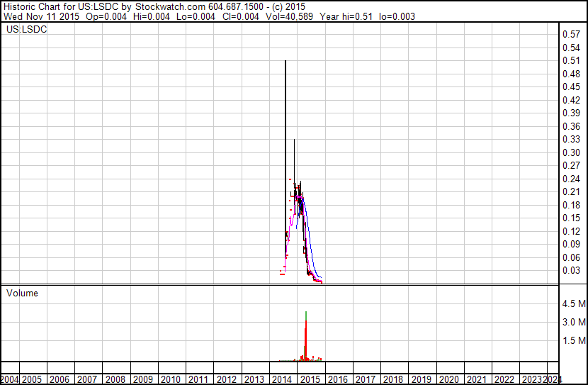This screenshot has height=385, width=588.
Task: Click the 0.21 price axis label
Action: click(572, 191)
